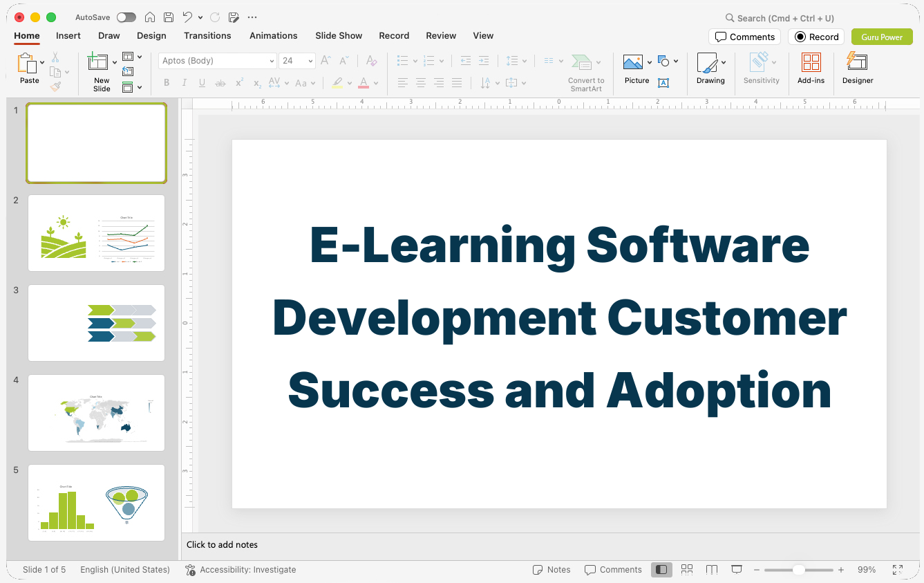Switch to the Transitions tab
The height and width of the screenshot is (583, 924).
click(207, 35)
